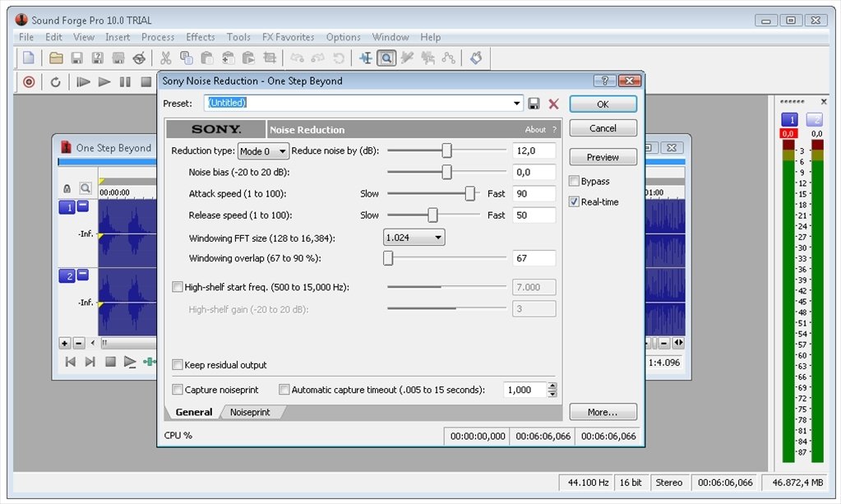Select the Pencil tool icon

tap(407, 58)
